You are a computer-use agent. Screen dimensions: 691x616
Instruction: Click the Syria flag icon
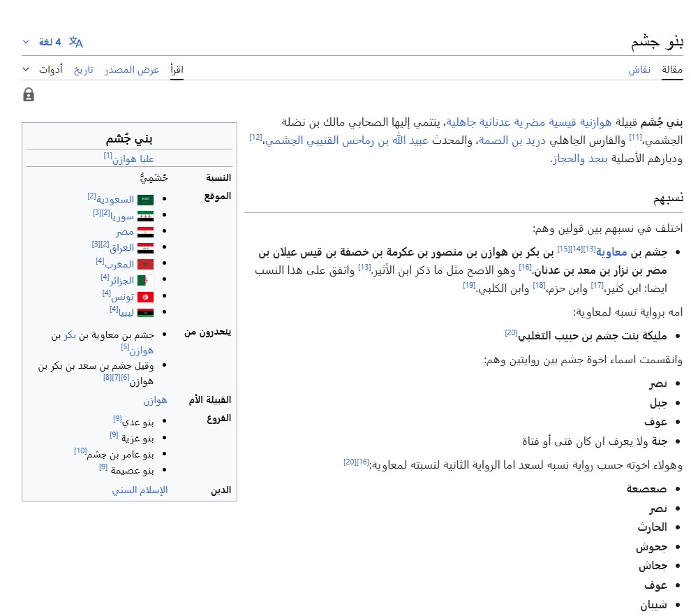click(145, 216)
